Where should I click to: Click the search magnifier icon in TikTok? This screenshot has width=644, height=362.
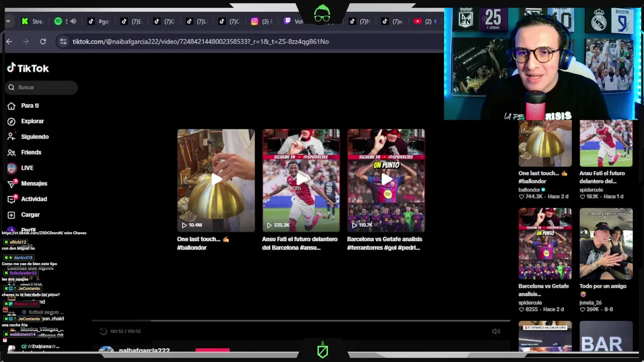[12, 87]
